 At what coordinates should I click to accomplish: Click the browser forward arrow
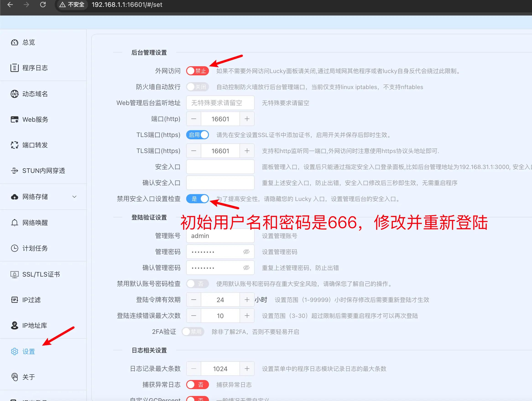[26, 5]
